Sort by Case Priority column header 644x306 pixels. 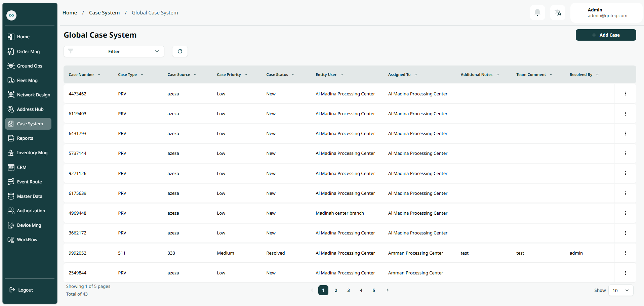[x=229, y=75]
